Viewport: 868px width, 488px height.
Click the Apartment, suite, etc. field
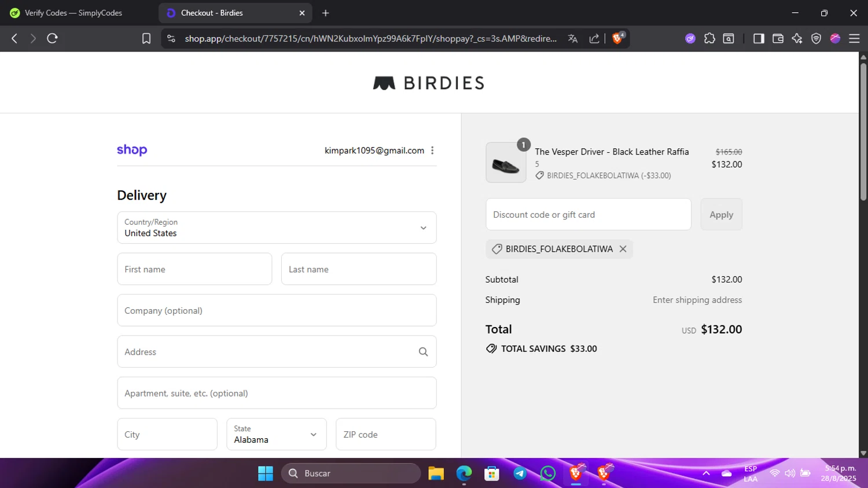tap(277, 393)
